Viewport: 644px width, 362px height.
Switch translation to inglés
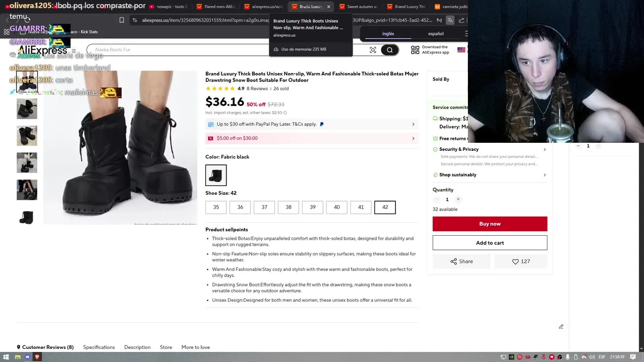click(x=388, y=34)
